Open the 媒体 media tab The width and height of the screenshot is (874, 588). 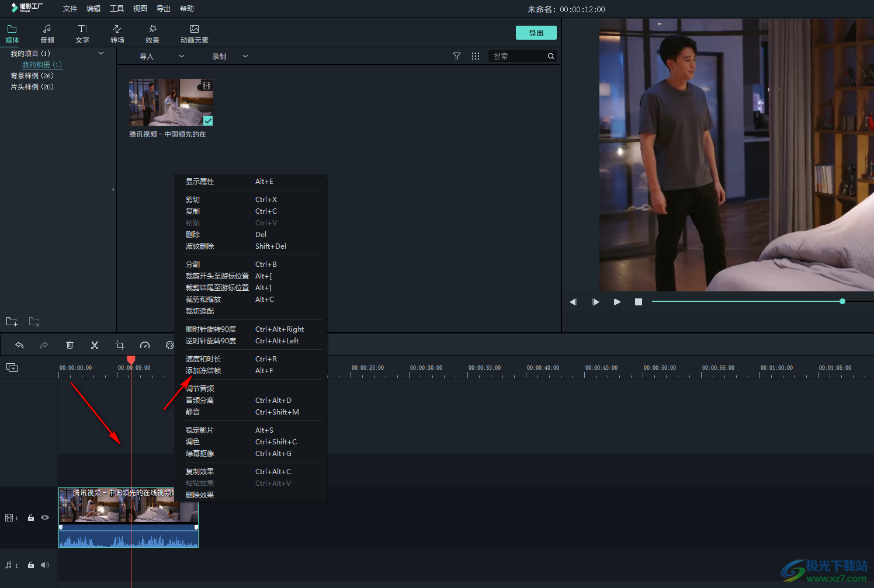coord(12,34)
